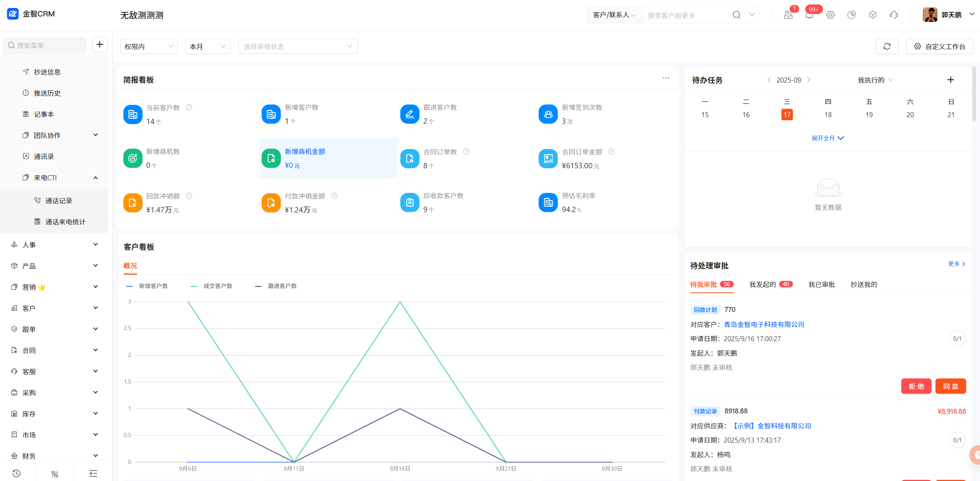Toggle 新增客户数 legend series in chart
This screenshot has width=980, height=481.
(153, 286)
